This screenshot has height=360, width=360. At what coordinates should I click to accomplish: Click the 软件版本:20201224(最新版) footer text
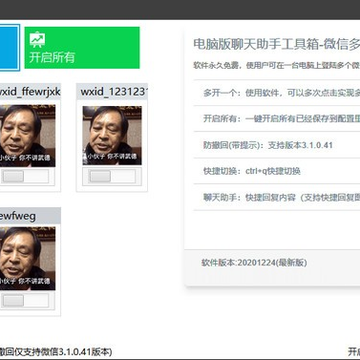[254, 263]
